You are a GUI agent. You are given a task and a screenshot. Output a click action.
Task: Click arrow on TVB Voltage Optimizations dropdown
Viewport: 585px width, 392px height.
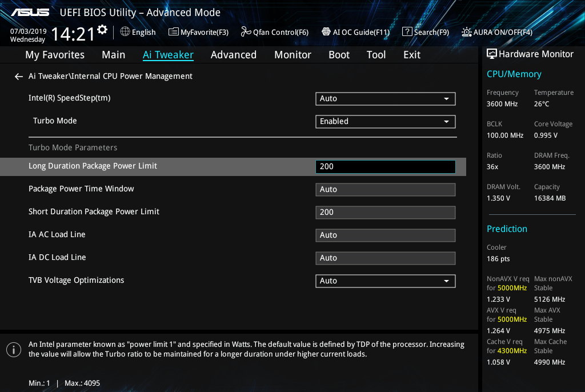[x=446, y=281]
